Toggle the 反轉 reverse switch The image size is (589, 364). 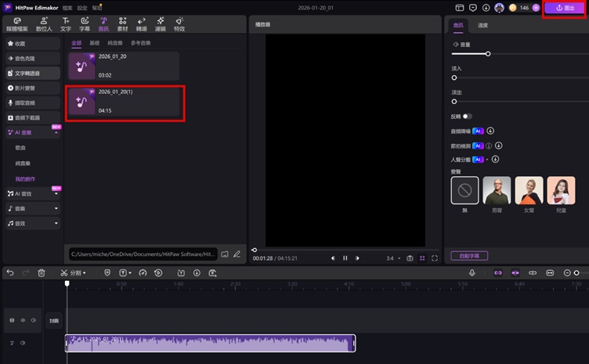click(468, 116)
